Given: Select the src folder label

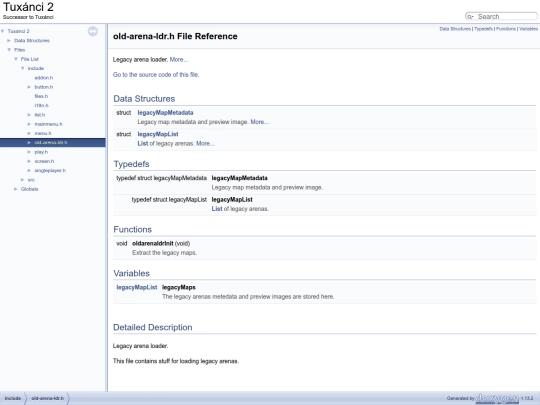Looking at the screenshot, I should coord(31,180).
